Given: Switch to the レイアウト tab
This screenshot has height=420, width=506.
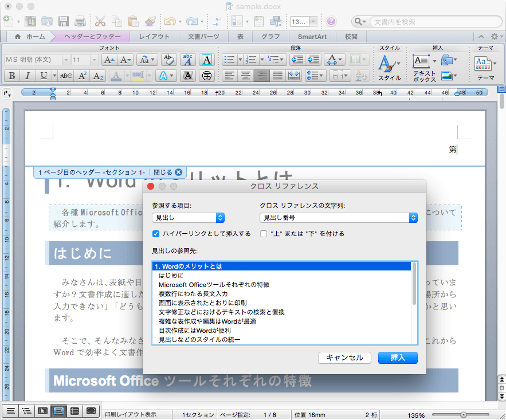Looking at the screenshot, I should tap(154, 37).
